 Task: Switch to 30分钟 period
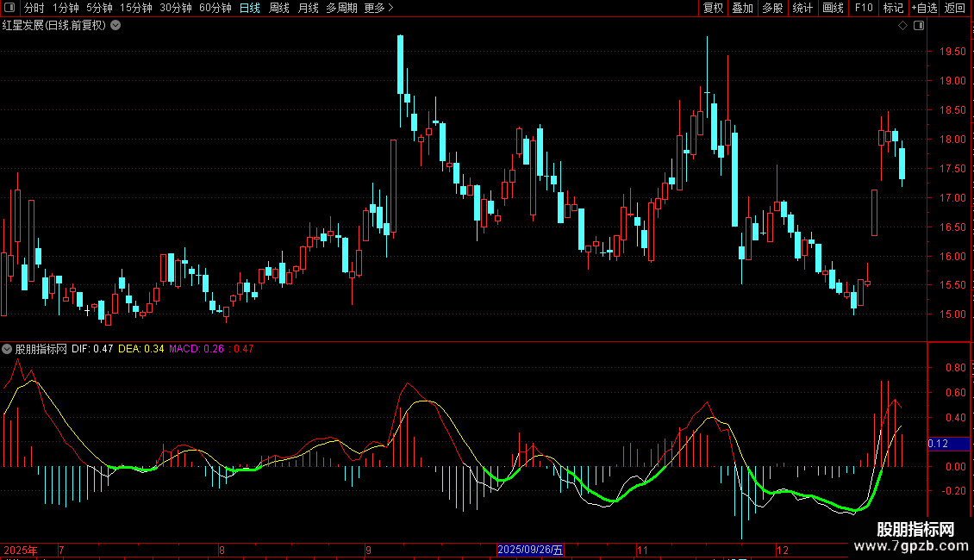click(x=175, y=8)
